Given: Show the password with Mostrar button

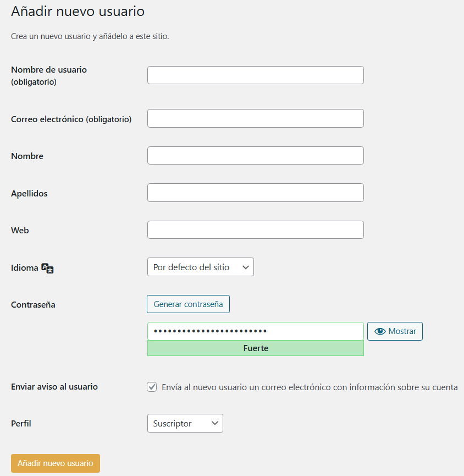Looking at the screenshot, I should tap(395, 331).
